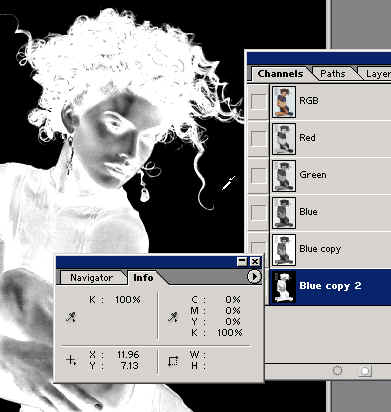Click Save selection as channel icon
Viewport: 391px width, 412px height.
(x=365, y=371)
